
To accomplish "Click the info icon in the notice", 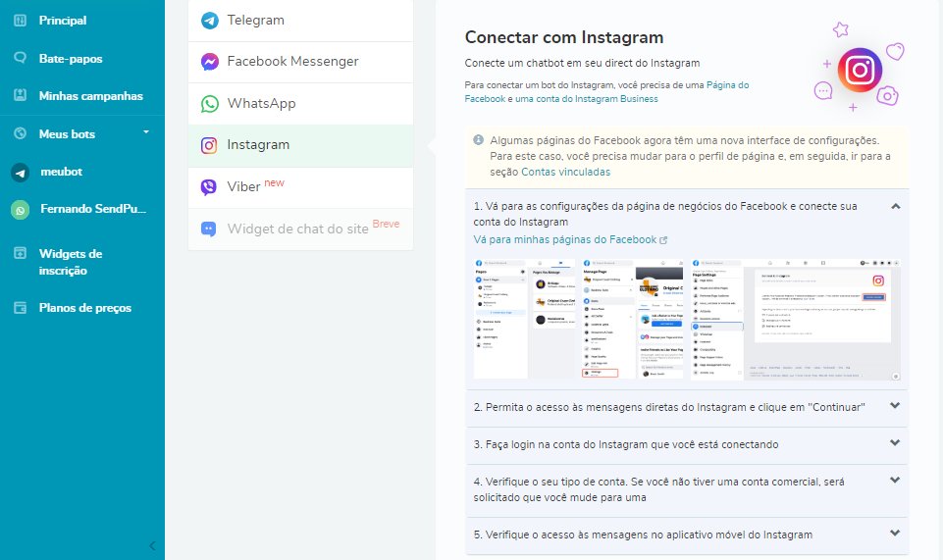I will tap(478, 140).
